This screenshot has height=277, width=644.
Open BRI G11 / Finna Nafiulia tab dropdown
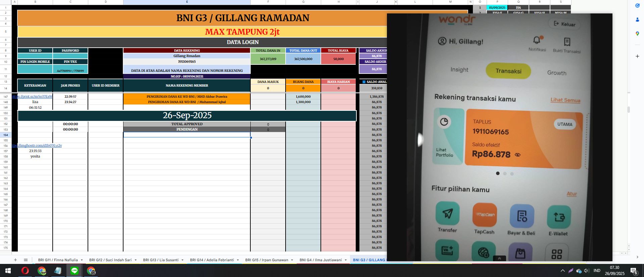tap(82, 260)
